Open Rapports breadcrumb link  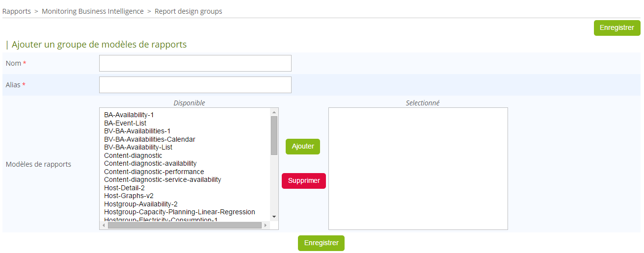[17, 11]
